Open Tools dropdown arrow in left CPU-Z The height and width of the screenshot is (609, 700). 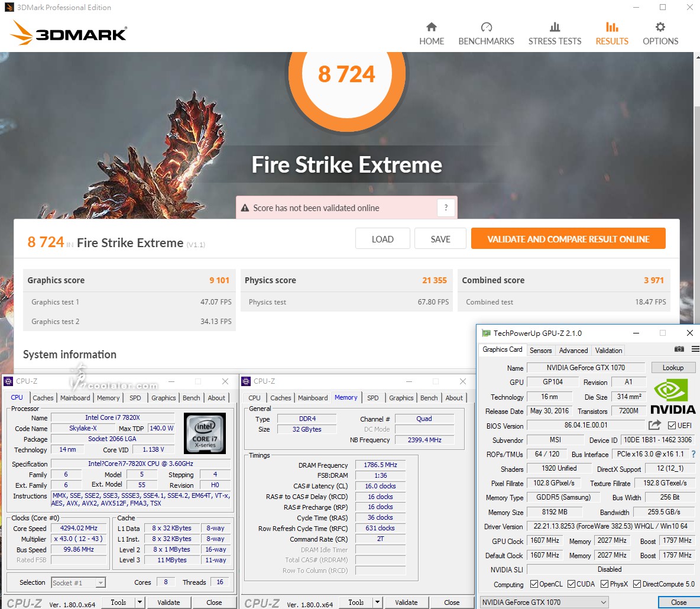[x=140, y=602]
